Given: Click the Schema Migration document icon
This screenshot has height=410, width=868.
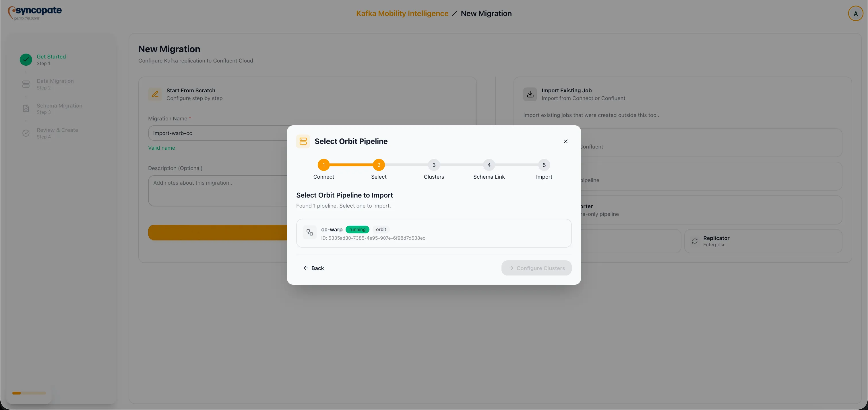Looking at the screenshot, I should click(26, 108).
